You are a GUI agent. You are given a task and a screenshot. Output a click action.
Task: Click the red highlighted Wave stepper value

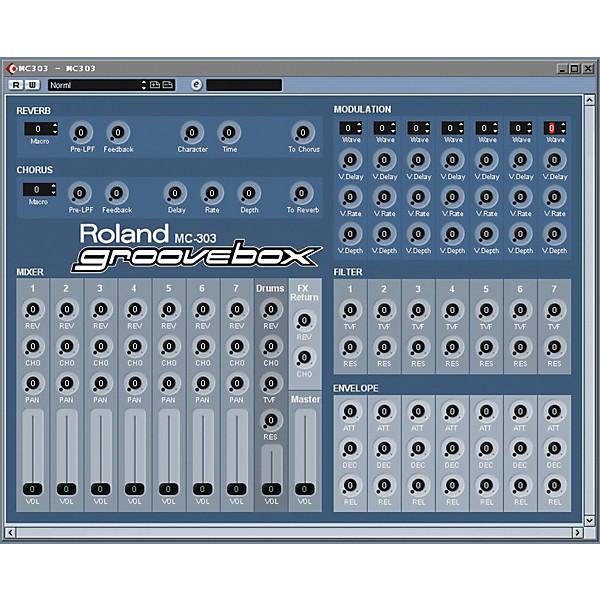tap(551, 128)
